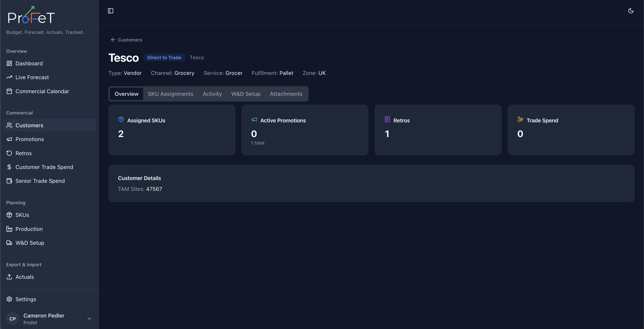Click the Fulfilment: Pallet attribute
The height and width of the screenshot is (329, 644).
[273, 73]
